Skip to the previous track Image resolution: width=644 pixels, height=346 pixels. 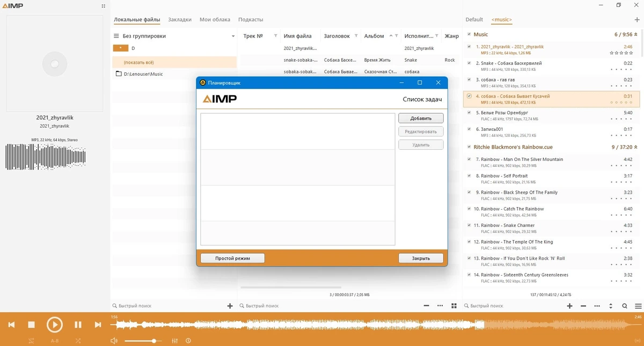click(11, 325)
